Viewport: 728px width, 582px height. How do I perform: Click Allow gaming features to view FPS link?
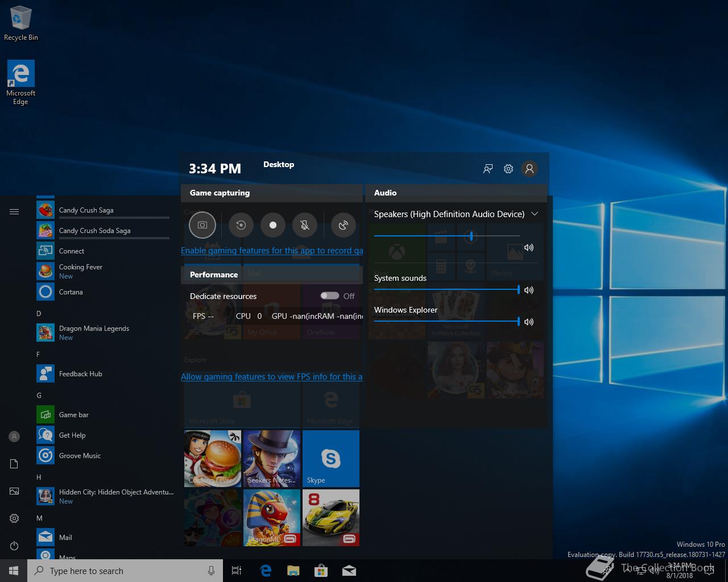pos(272,377)
